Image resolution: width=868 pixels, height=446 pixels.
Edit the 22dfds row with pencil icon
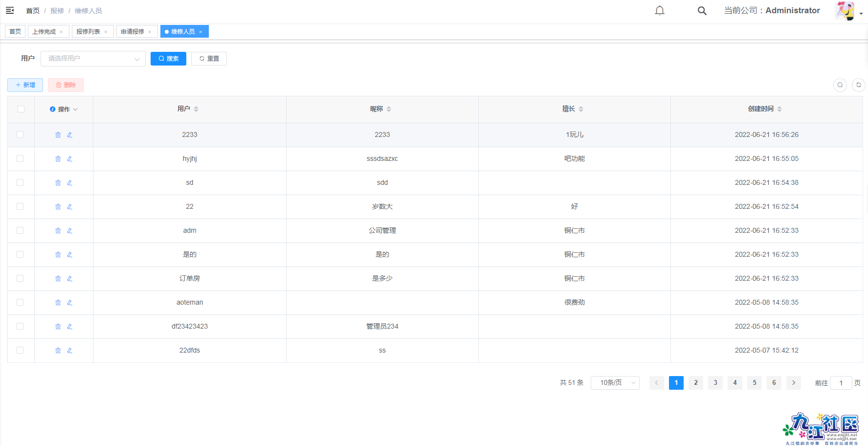click(70, 351)
